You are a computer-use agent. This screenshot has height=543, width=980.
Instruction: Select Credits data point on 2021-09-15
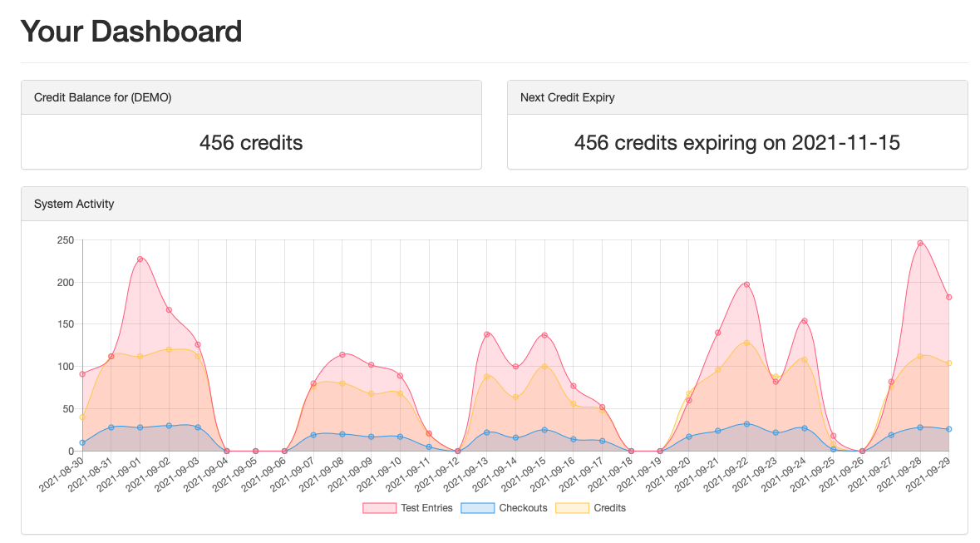click(544, 366)
